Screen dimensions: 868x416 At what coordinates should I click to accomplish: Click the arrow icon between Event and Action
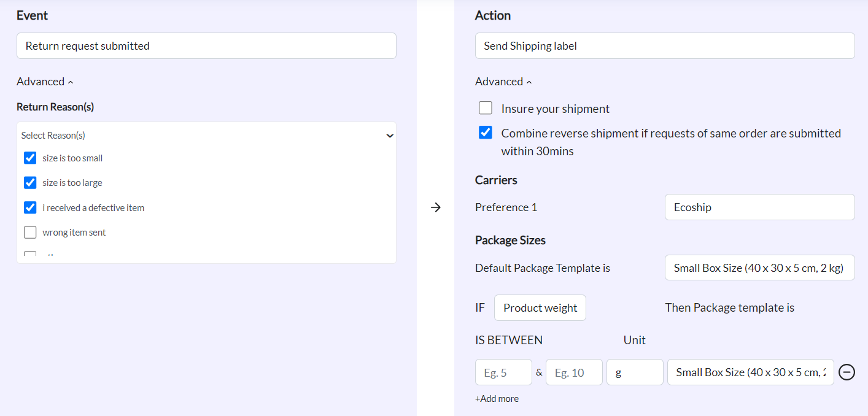(x=436, y=207)
